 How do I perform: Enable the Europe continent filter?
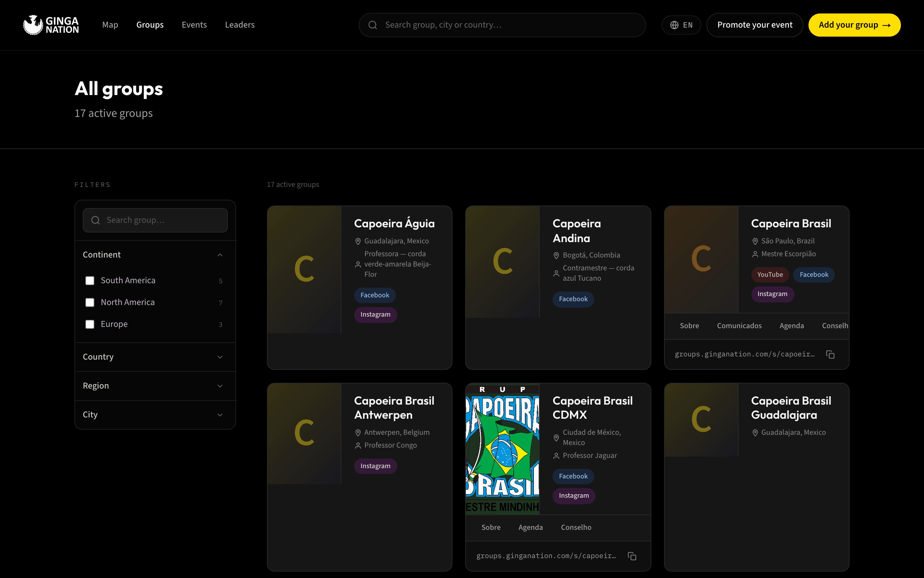[90, 324]
